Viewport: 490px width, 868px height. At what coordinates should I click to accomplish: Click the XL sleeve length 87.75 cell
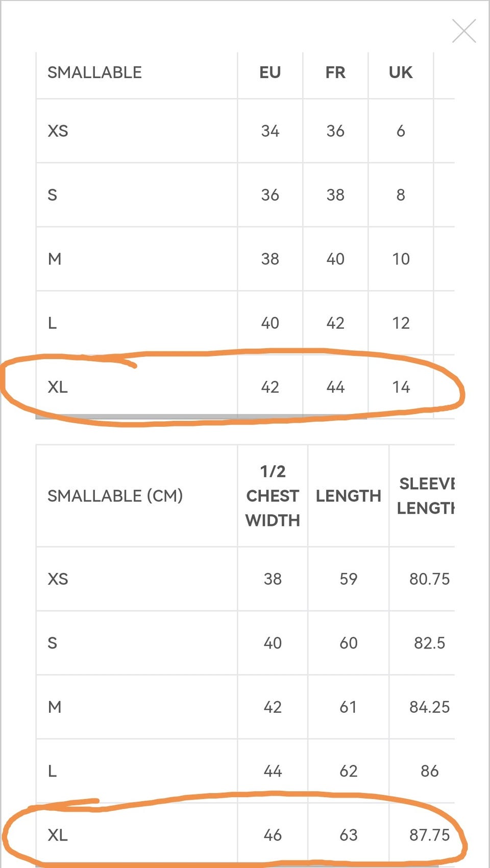click(x=429, y=835)
